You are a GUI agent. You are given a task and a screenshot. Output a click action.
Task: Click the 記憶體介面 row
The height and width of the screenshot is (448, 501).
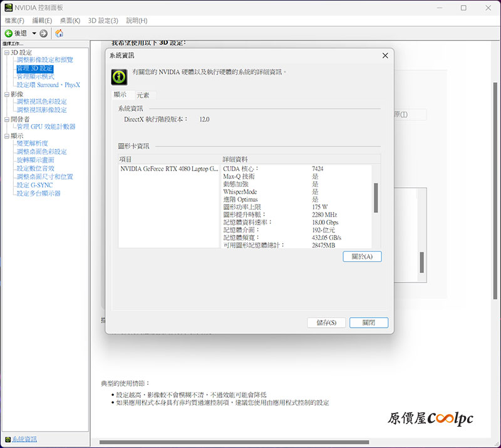(x=296, y=230)
